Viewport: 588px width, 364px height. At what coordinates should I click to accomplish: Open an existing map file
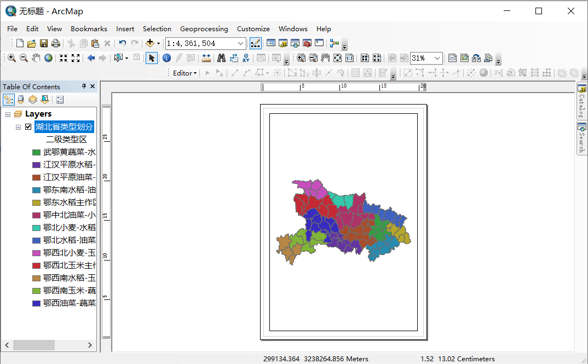click(x=32, y=43)
